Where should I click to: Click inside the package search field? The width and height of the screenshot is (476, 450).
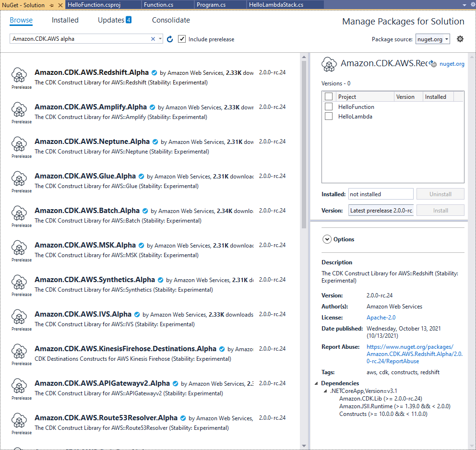click(82, 39)
